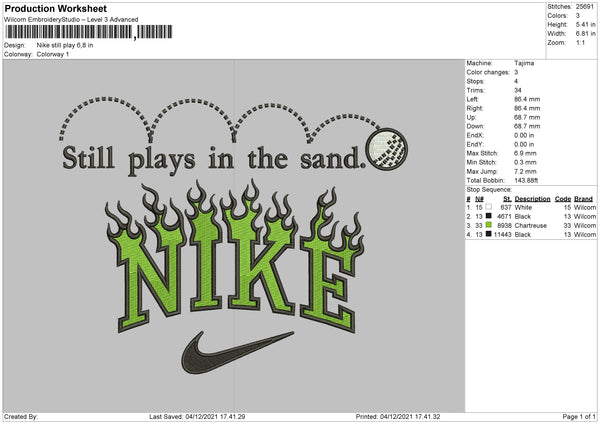Click the 'Production Worksheet' title

55,8
